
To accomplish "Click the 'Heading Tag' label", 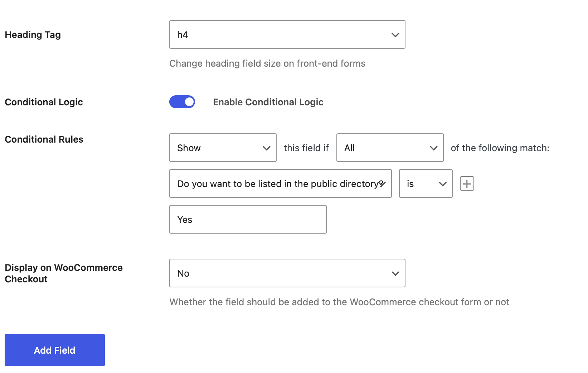I will (33, 35).
